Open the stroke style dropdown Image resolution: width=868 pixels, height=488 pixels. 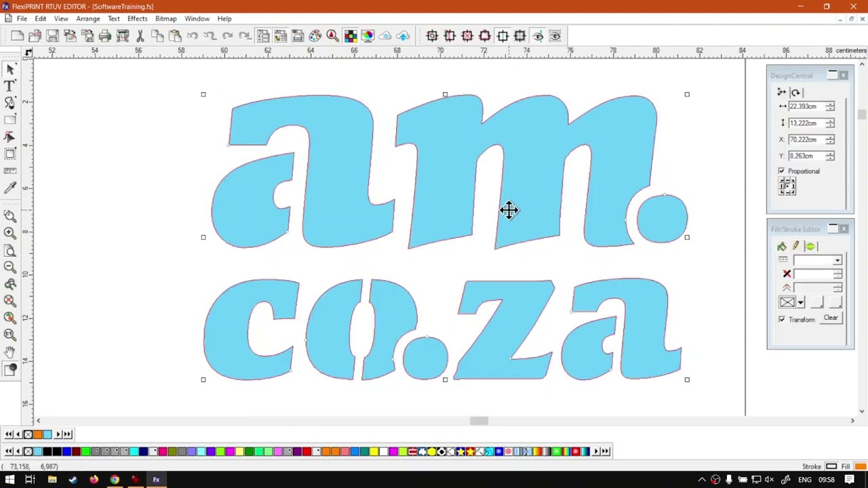click(x=838, y=260)
